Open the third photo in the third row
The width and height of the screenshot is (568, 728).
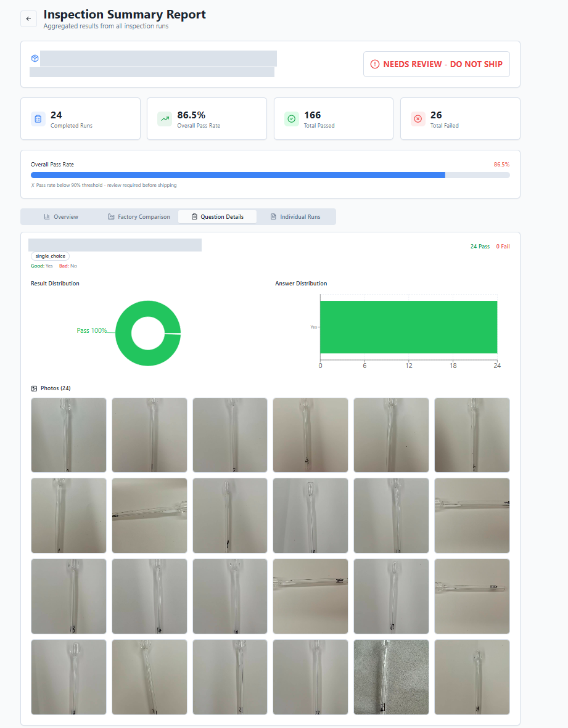(230, 596)
